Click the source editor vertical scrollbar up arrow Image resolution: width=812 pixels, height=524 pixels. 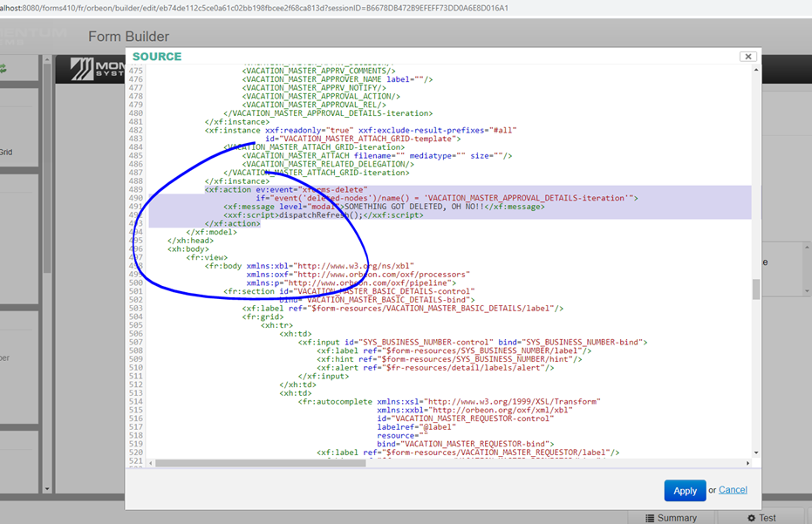coord(756,70)
